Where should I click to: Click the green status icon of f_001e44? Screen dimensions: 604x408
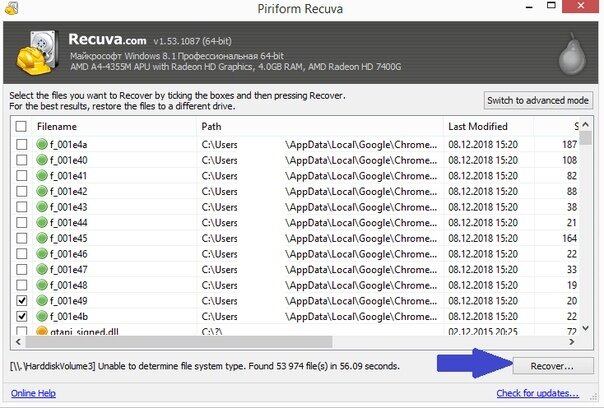pos(42,222)
